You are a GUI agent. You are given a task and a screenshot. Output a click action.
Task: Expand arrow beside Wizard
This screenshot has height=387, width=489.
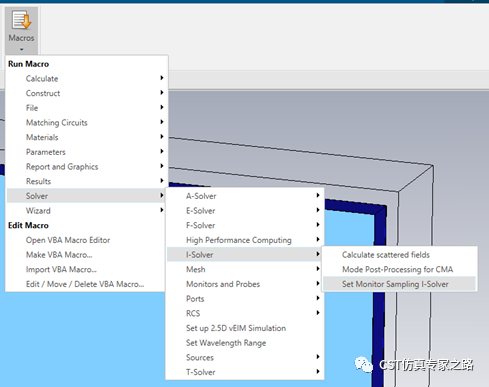tap(162, 210)
